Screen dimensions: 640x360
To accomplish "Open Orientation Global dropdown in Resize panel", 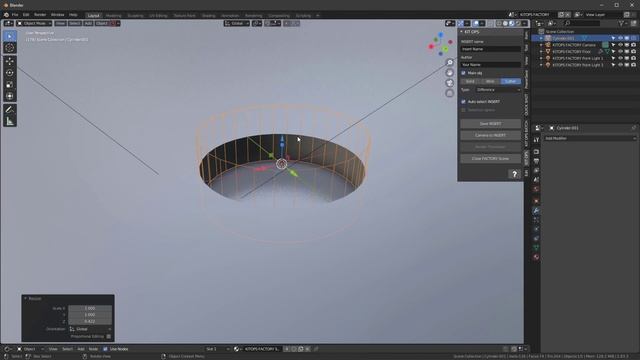I will (x=90, y=329).
